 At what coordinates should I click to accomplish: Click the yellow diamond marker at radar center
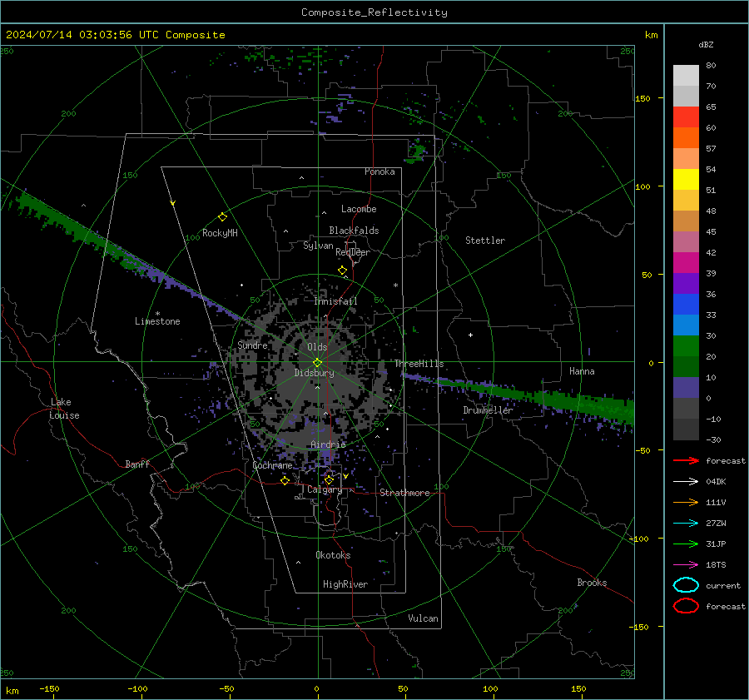click(318, 362)
